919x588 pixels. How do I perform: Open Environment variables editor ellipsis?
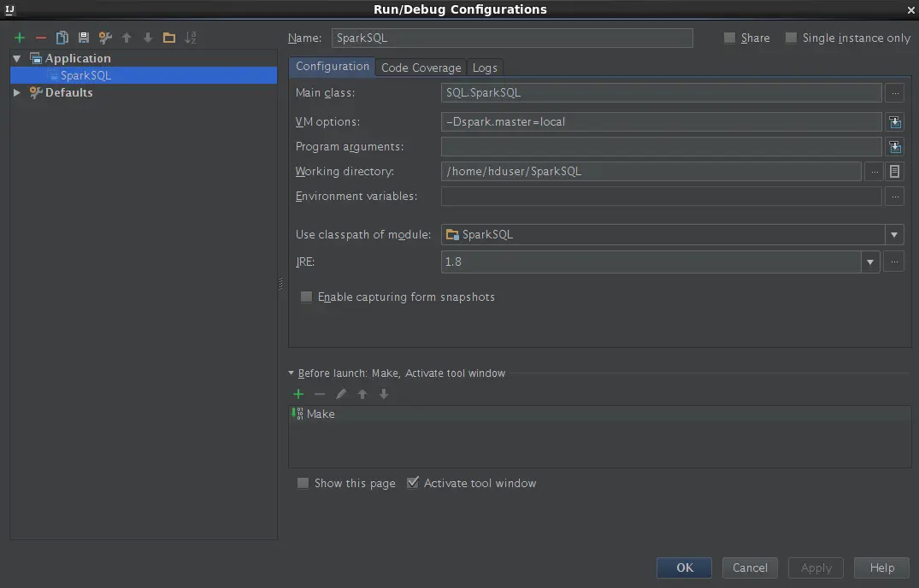tap(894, 197)
